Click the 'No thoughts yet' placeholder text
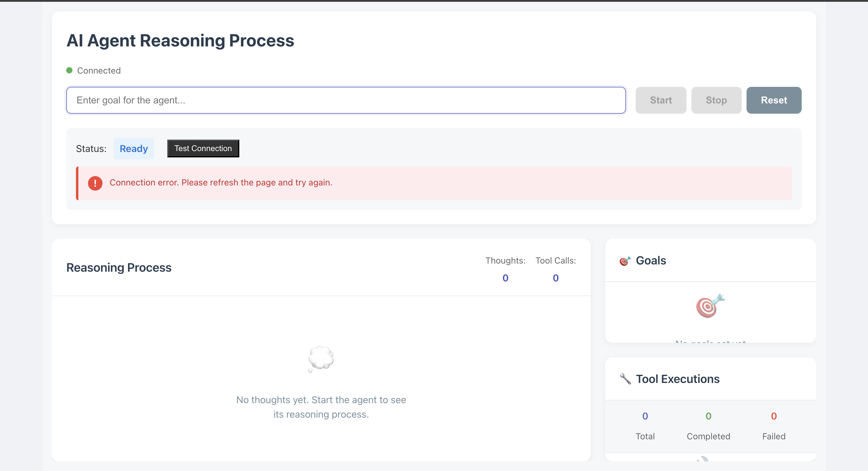This screenshot has height=471, width=868. pyautogui.click(x=321, y=407)
